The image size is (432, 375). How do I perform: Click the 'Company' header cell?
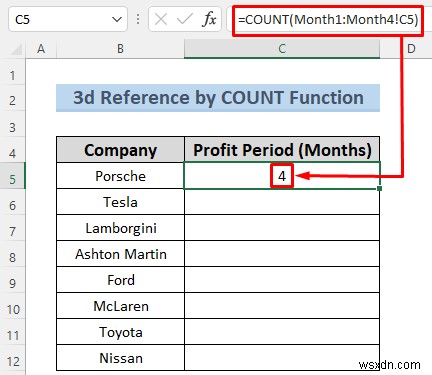120,150
